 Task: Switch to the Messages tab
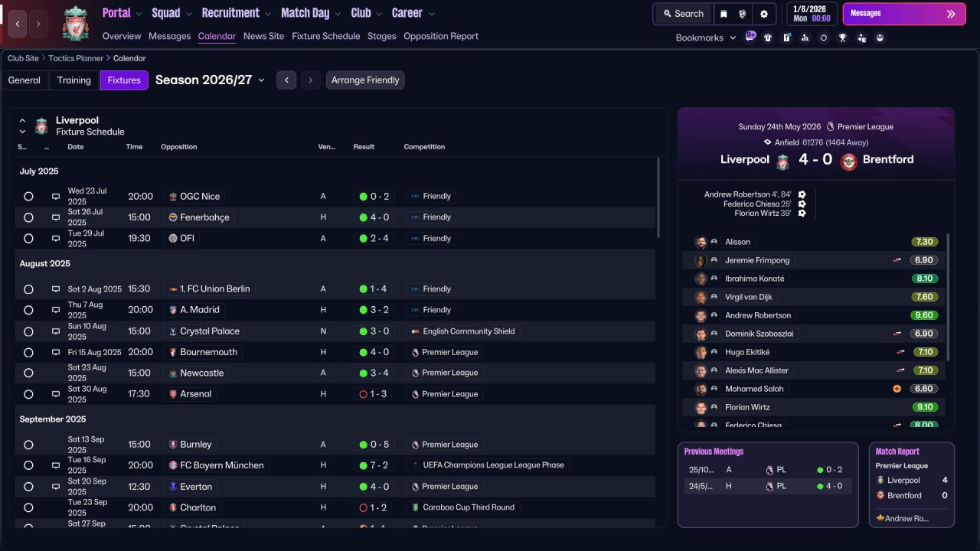pos(170,36)
